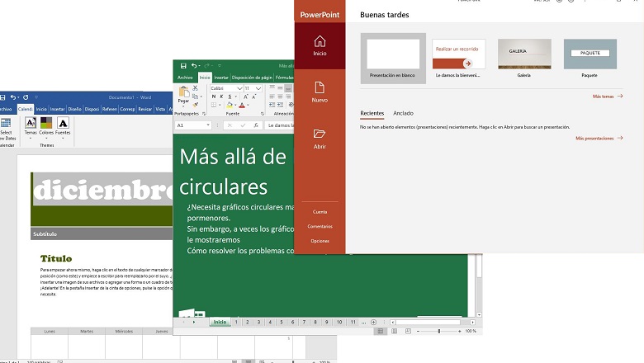
Task: Save the document in Word
Action: coord(2,97)
